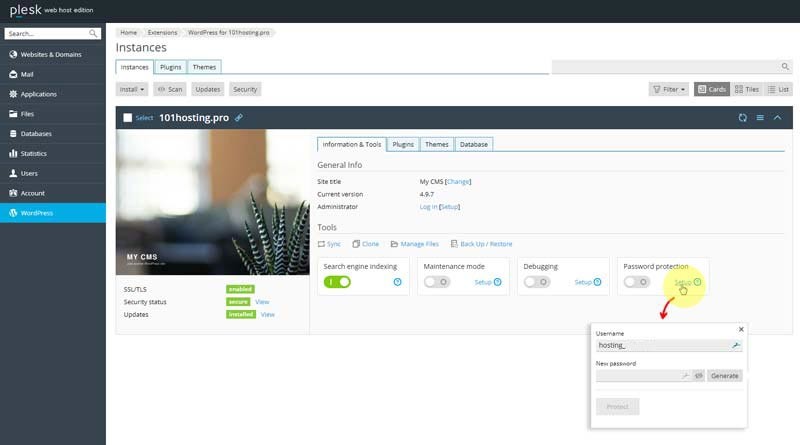Click the MY CMS site thumbnail
This screenshot has width=800, height=445.
212,202
